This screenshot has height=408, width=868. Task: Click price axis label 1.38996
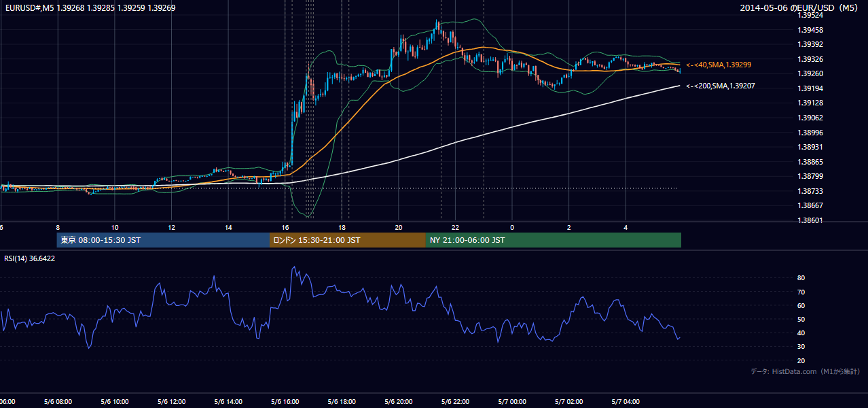[x=810, y=133]
